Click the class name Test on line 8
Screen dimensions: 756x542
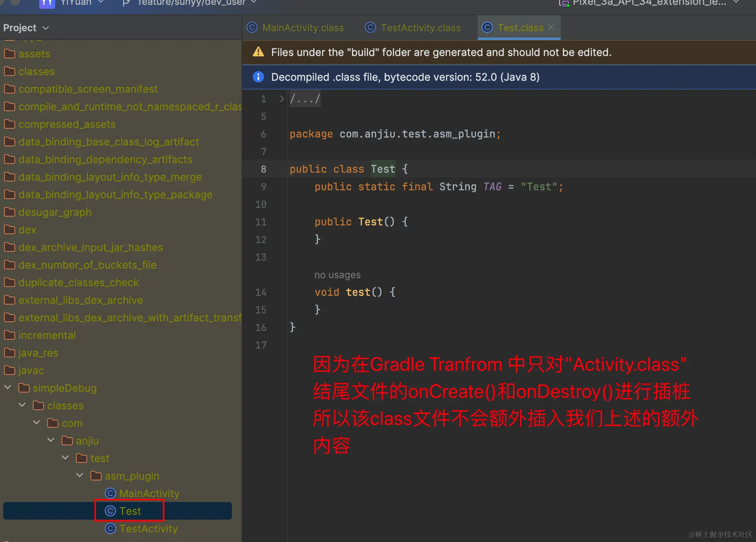[383, 169]
